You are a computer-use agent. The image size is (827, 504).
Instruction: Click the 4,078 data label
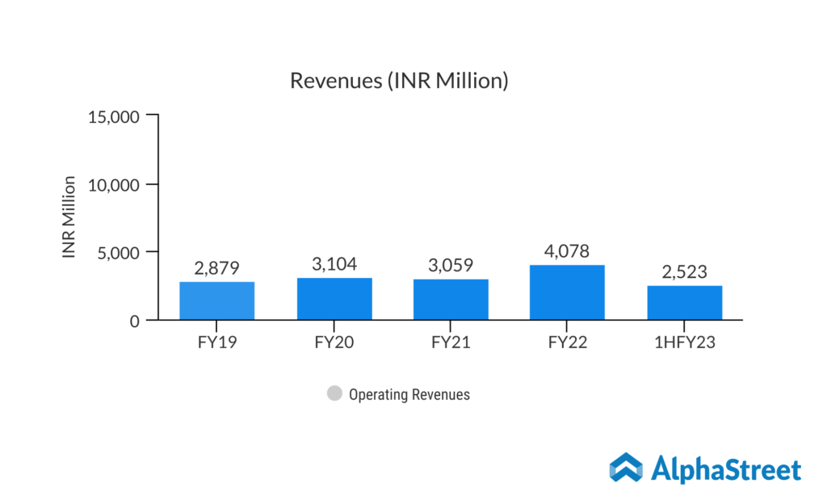pos(567,251)
